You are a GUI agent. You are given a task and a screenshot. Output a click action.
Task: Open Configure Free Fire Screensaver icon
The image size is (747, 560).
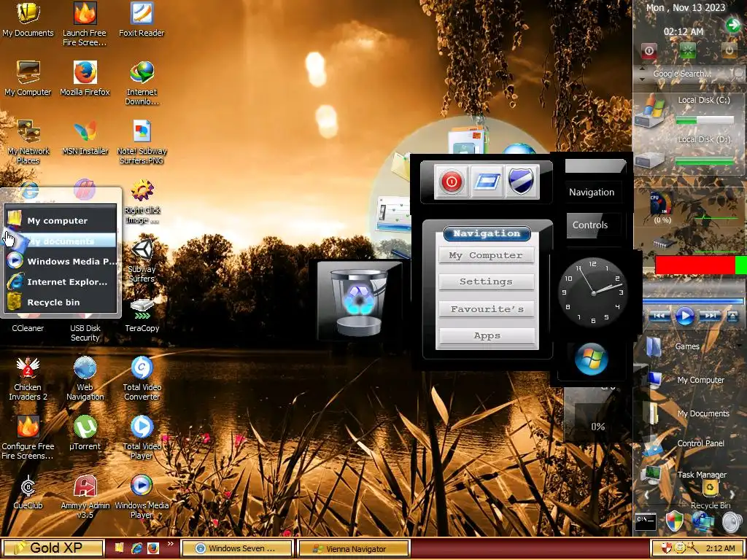pos(28,437)
